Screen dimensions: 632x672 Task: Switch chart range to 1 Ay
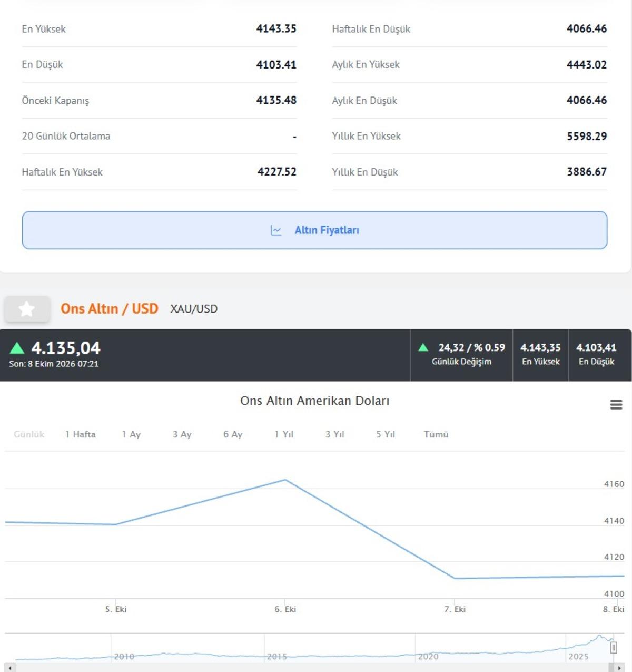(131, 434)
